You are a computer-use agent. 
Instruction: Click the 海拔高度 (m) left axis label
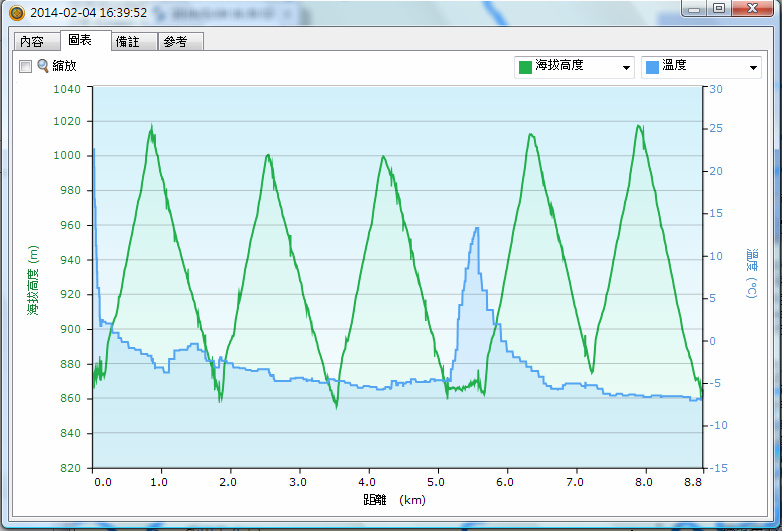[x=33, y=281]
